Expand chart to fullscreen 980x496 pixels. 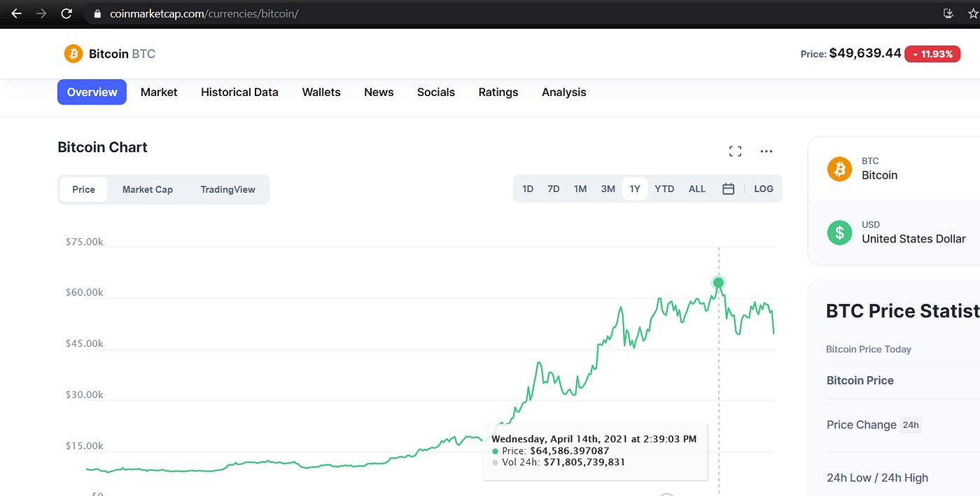pos(735,151)
